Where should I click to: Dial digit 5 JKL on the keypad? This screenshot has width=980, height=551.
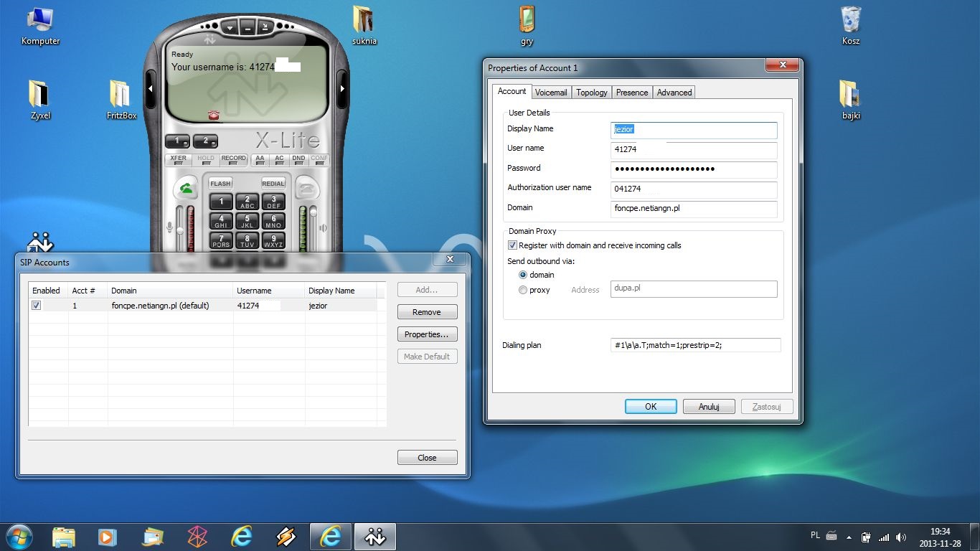click(x=248, y=221)
